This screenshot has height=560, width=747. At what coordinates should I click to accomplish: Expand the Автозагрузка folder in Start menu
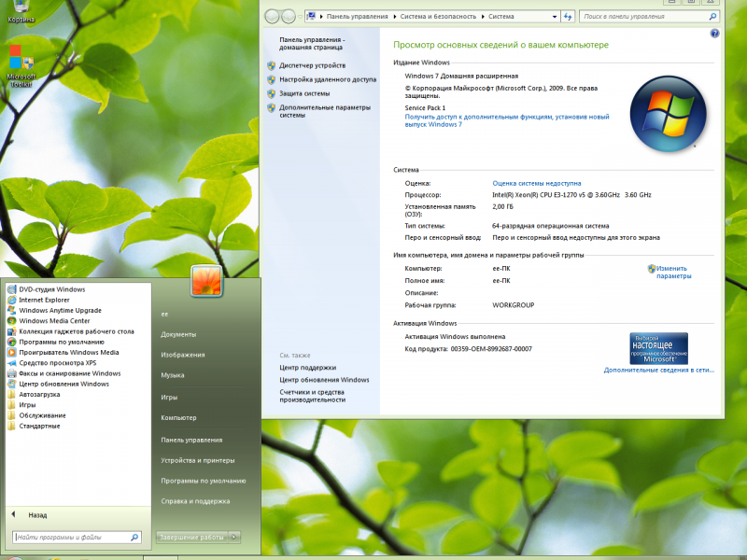pyautogui.click(x=39, y=394)
